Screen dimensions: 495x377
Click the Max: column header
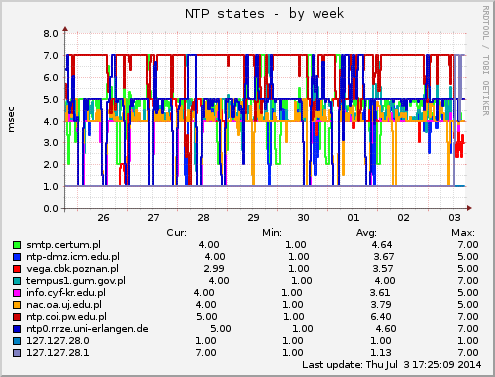[x=463, y=233]
